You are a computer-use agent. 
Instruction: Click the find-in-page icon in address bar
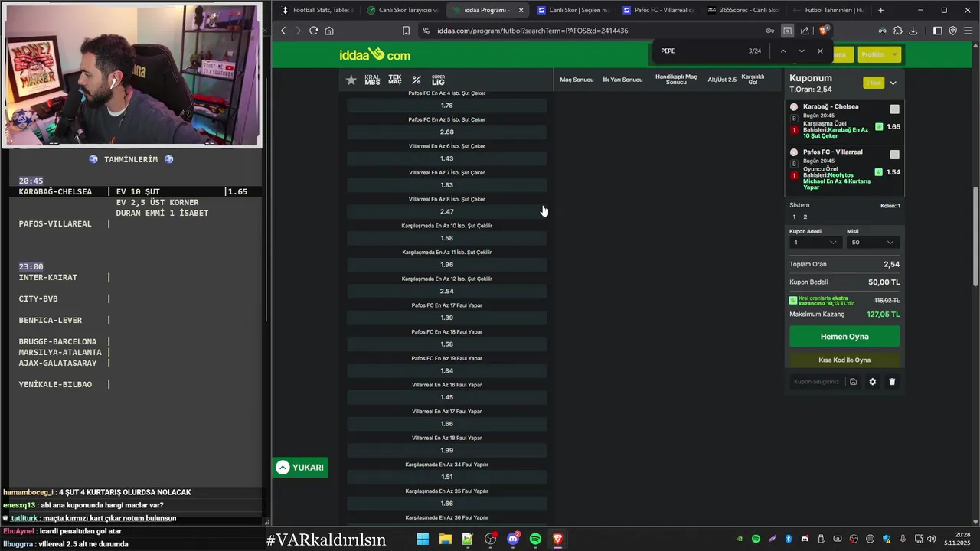(787, 31)
